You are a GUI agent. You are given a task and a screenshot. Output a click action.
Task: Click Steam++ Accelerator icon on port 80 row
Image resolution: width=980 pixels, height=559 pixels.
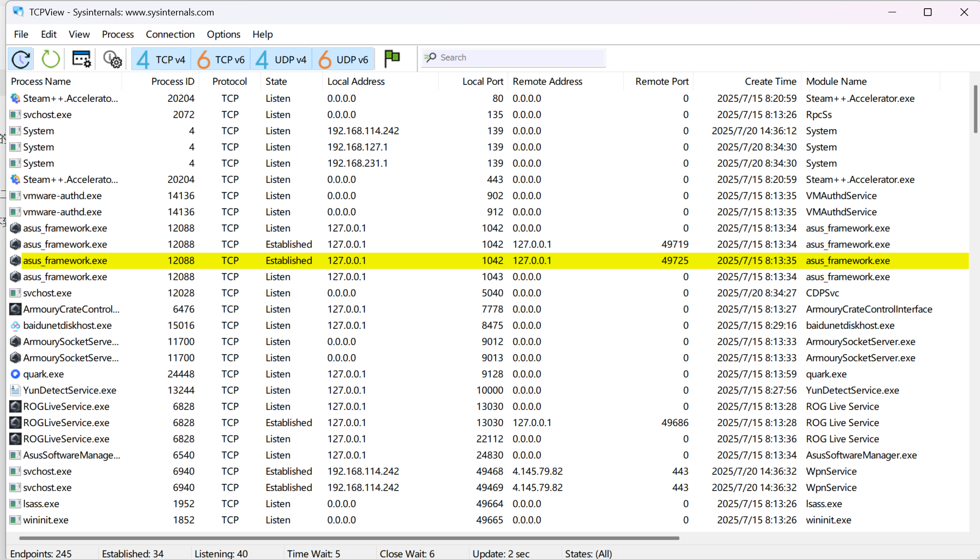(x=15, y=98)
